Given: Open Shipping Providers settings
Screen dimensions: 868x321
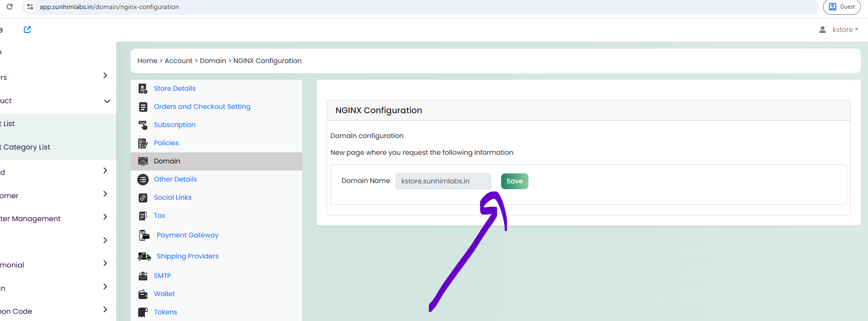Looking at the screenshot, I should coord(187,256).
